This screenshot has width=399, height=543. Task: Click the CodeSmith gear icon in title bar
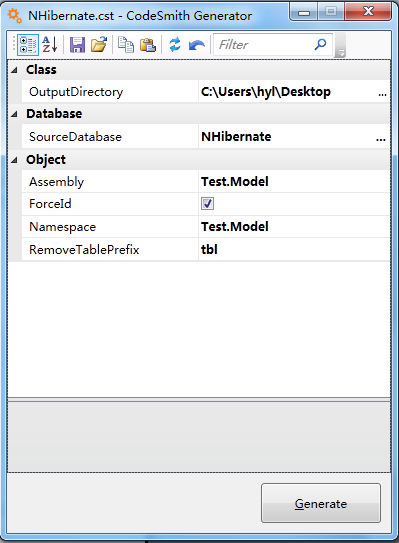(x=15, y=16)
